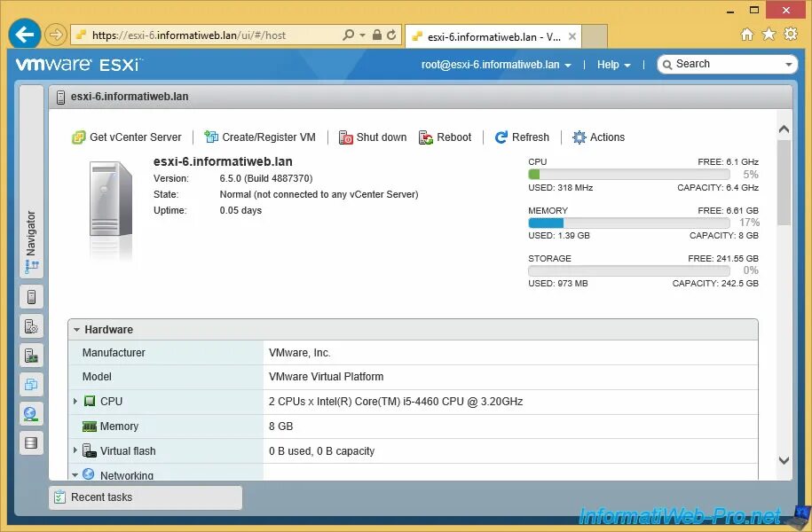Image resolution: width=812 pixels, height=532 pixels.
Task: Open Host icon in collapsed navigator
Action: point(31,297)
